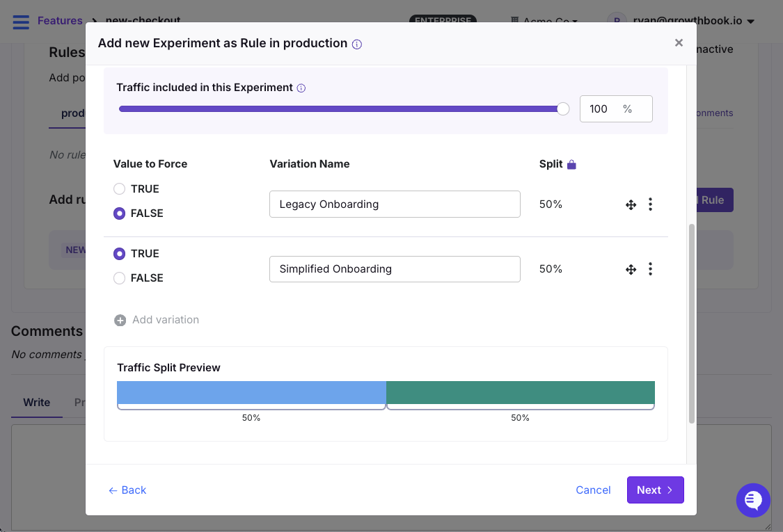Open the more options menu for Simplified Onboarding
This screenshot has width=783, height=532.
point(650,269)
